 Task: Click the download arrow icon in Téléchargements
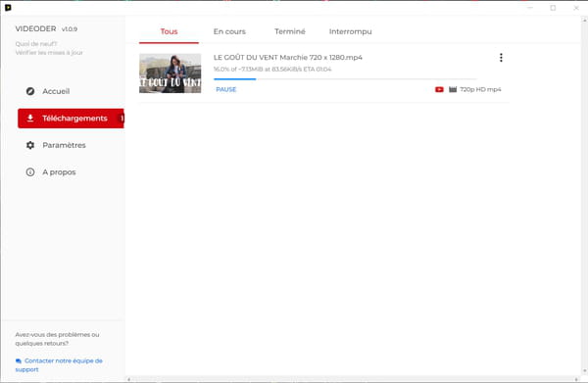[x=30, y=119]
